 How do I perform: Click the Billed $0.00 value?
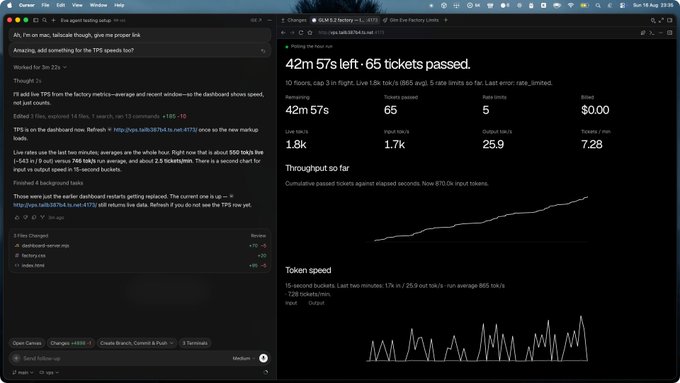[595, 110]
